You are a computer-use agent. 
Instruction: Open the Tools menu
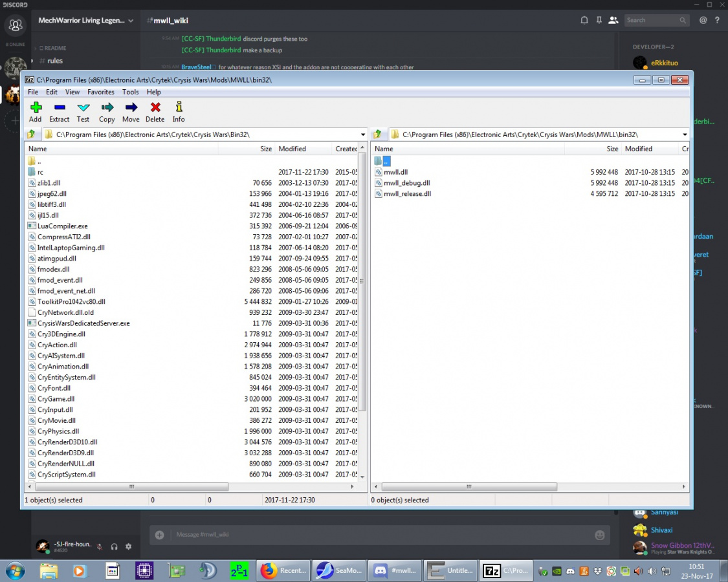[x=130, y=92]
